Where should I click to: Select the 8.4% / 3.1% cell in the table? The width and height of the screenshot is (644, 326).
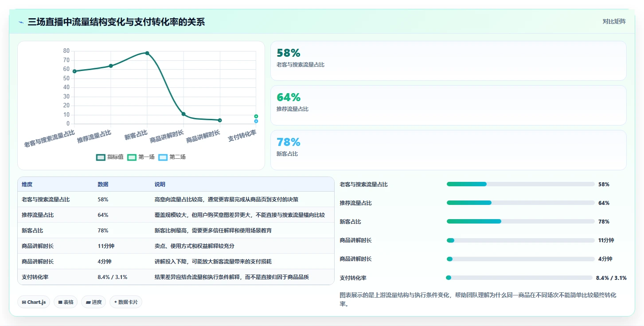click(x=112, y=277)
